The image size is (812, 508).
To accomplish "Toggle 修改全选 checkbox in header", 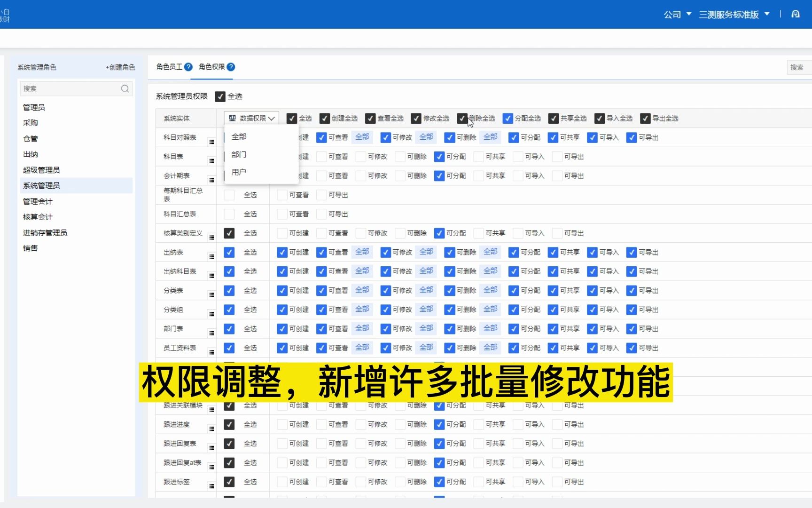I will [416, 118].
